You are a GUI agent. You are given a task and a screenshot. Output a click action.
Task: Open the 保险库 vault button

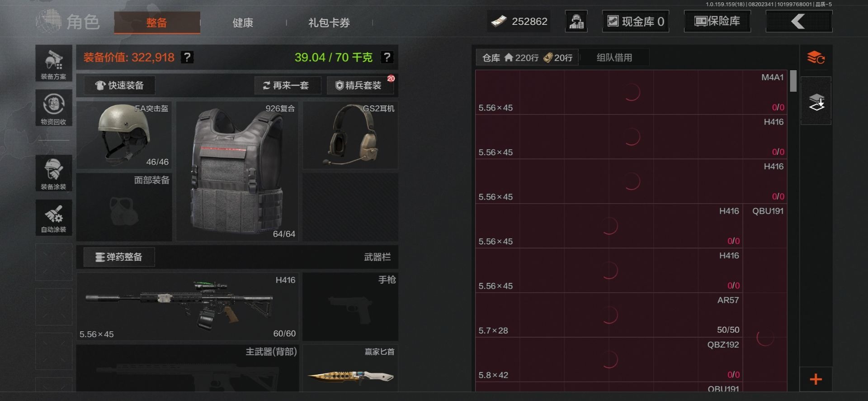coord(717,21)
